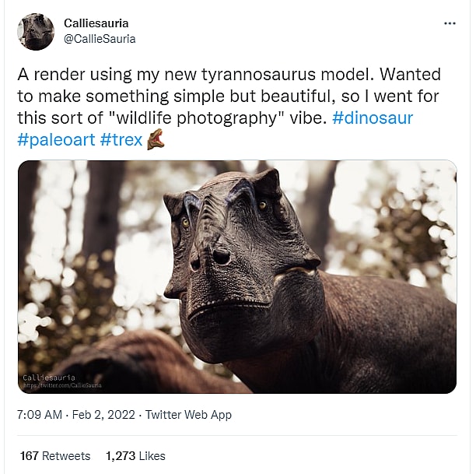
Task: Show the 1,273 Likes list
Action: (135, 456)
